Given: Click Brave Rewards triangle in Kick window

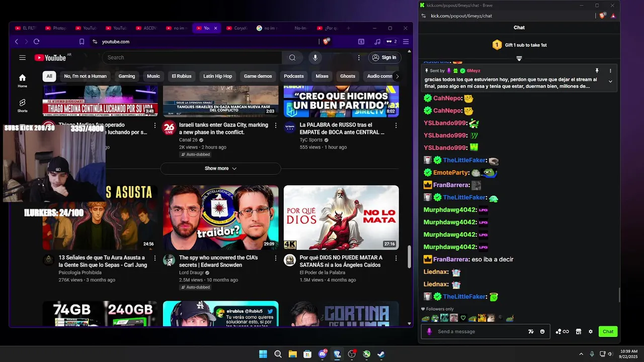Looking at the screenshot, I should pyautogui.click(x=613, y=16).
